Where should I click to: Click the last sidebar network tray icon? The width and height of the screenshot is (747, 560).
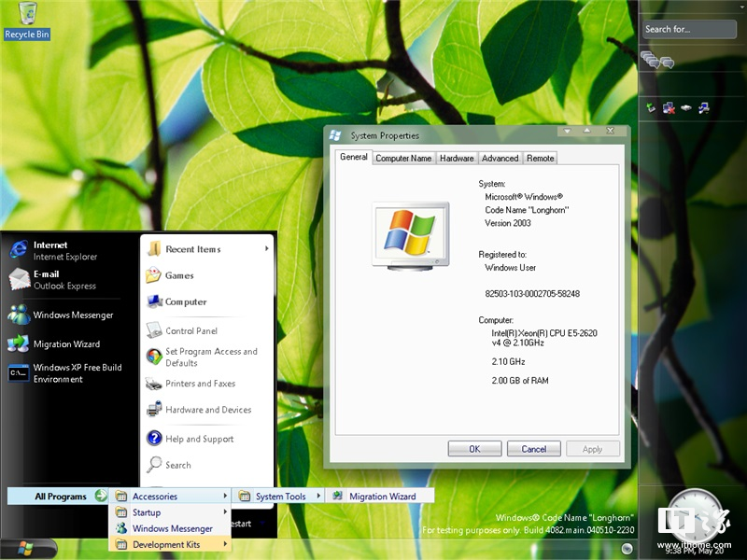[x=704, y=108]
